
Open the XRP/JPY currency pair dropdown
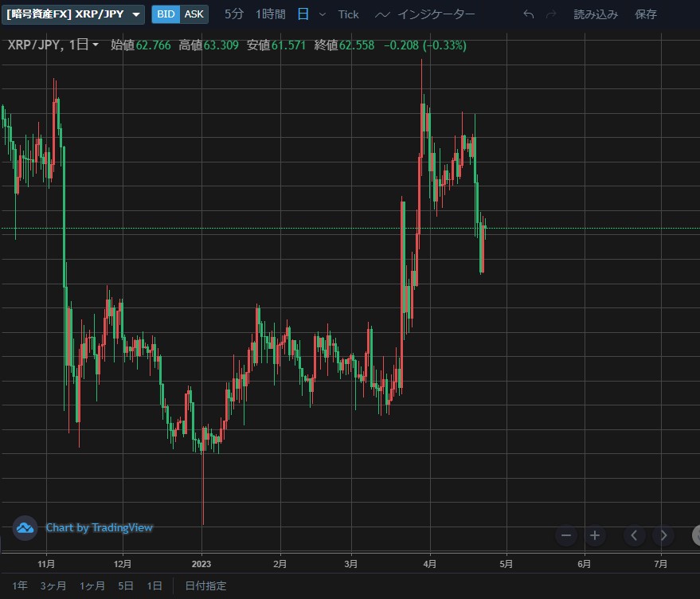[73, 14]
